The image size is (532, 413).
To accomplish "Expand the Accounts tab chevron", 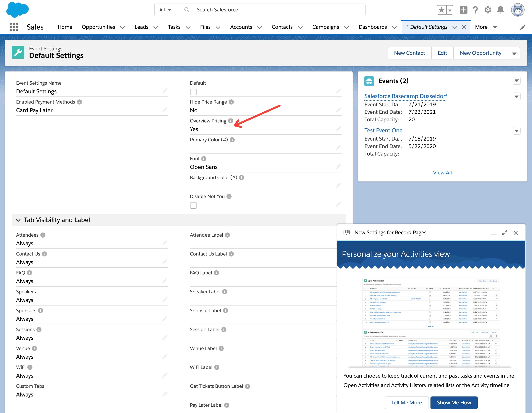I will coord(260,27).
